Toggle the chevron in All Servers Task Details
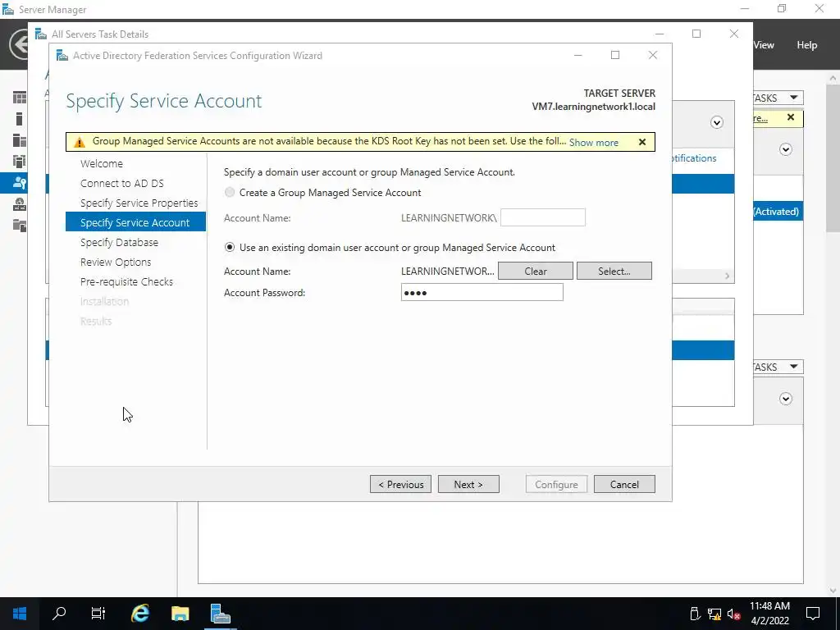Viewport: 840px width, 630px height. click(717, 123)
